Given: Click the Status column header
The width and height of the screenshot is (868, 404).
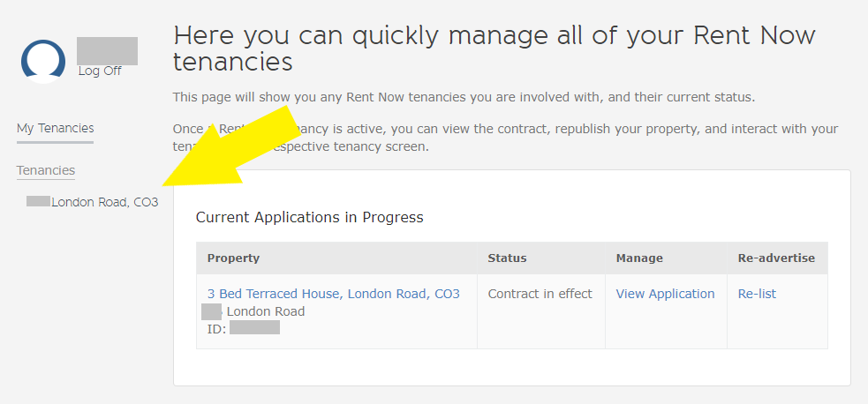Looking at the screenshot, I should 507,258.
